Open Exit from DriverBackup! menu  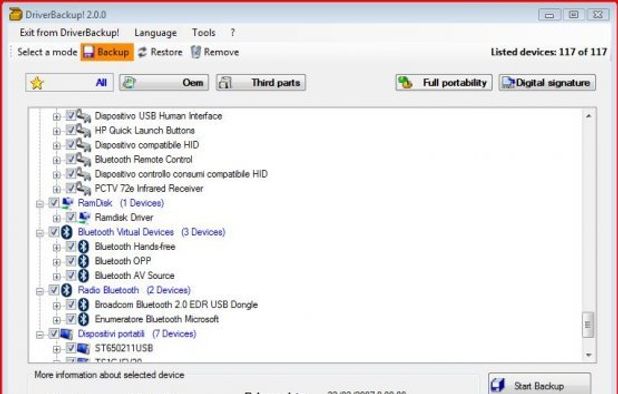[x=69, y=33]
